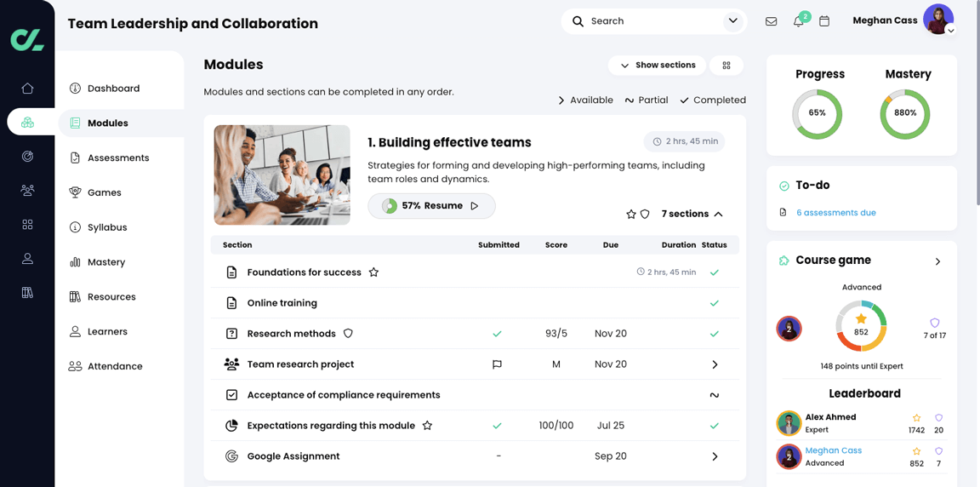The height and width of the screenshot is (487, 980).
Task: Click shield icon beside 7 sections
Action: coord(645,215)
